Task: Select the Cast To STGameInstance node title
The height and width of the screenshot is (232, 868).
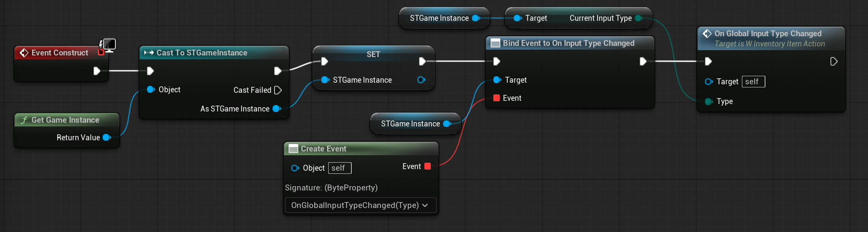Action: click(201, 53)
